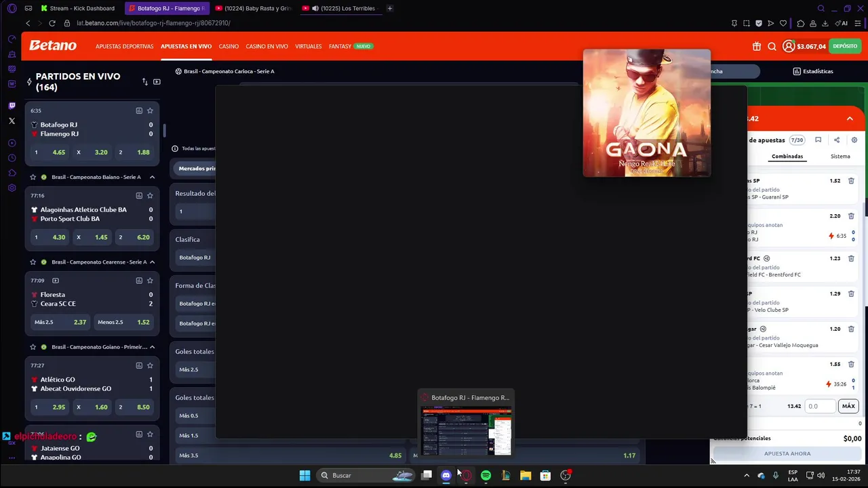Open stats icon for Botafogo RJ match card
Image resolution: width=868 pixels, height=488 pixels.
[139, 110]
